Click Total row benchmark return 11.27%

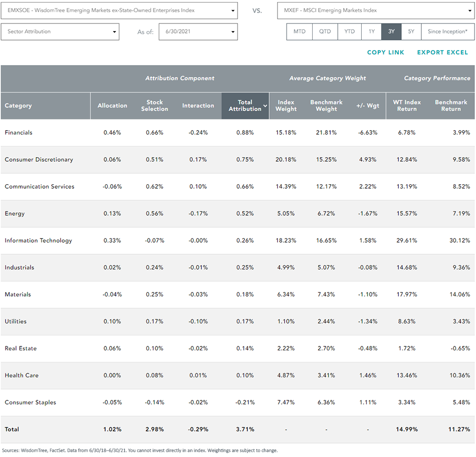(459, 429)
